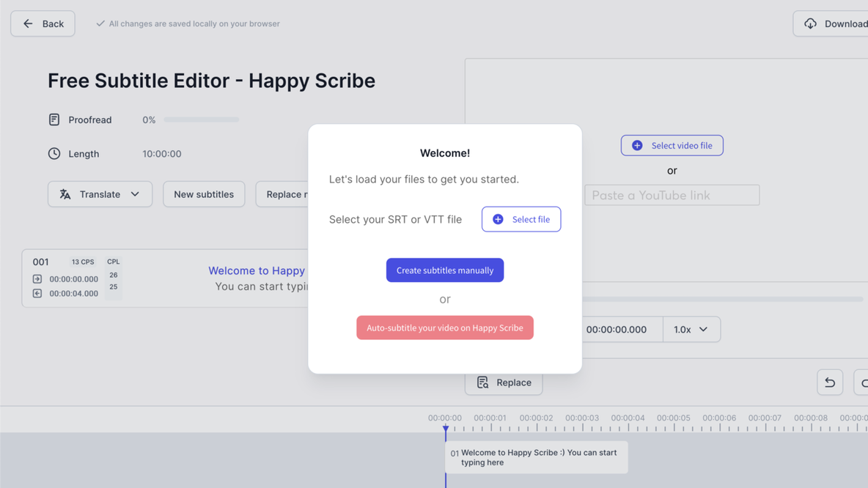Click the Proofread document icon

[54, 119]
